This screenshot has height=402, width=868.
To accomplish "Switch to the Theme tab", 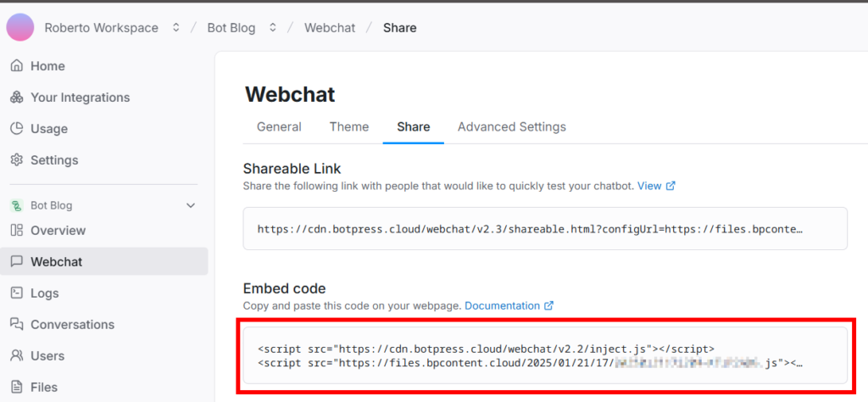I will (x=349, y=127).
